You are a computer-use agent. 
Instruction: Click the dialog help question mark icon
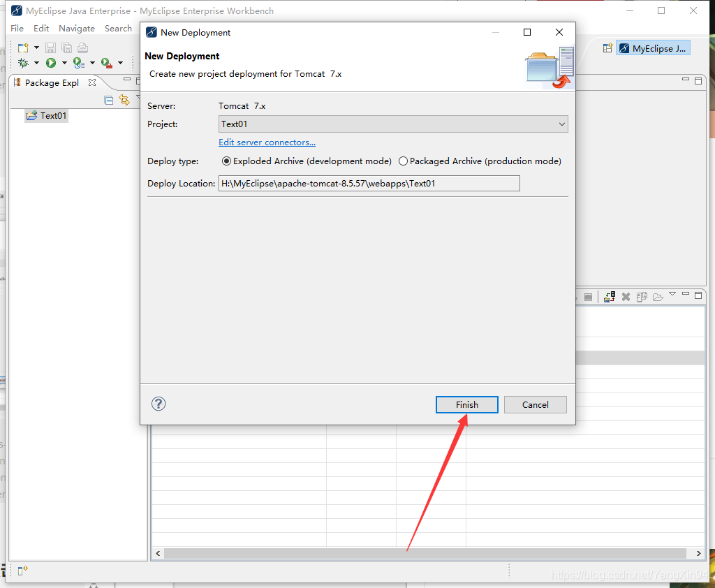point(159,404)
